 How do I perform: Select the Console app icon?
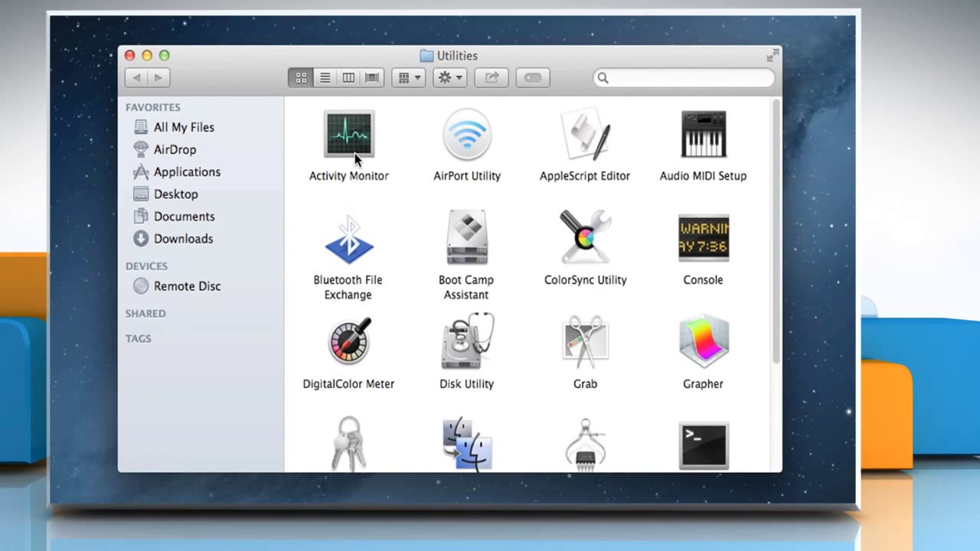point(703,238)
